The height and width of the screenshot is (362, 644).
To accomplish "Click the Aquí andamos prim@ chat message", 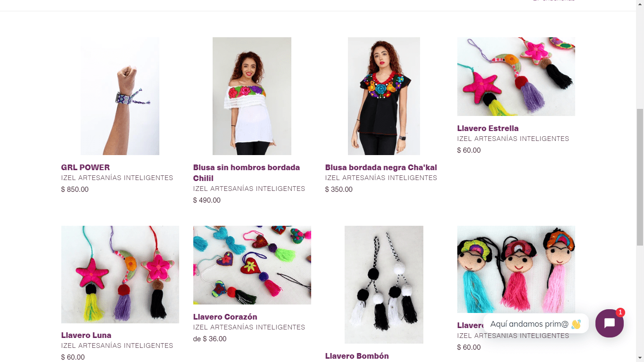I will tap(536, 324).
